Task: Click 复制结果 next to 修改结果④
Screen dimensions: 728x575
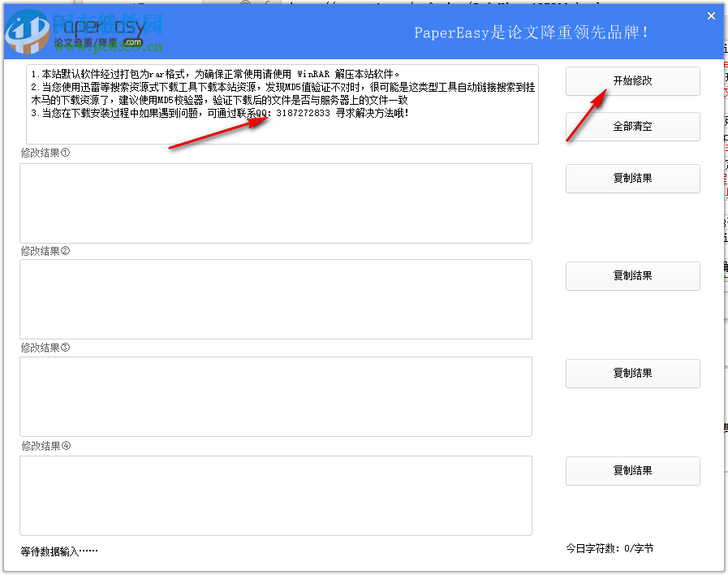Action: (x=632, y=471)
